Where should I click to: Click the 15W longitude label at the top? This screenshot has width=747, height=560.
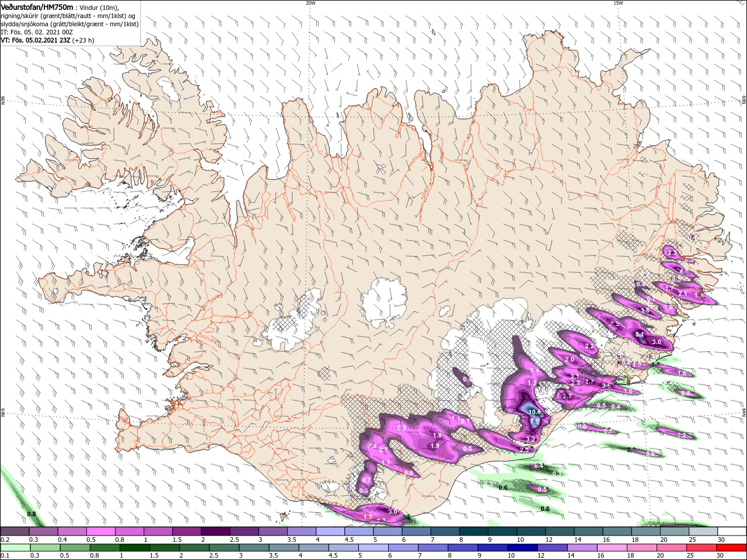(x=618, y=3)
